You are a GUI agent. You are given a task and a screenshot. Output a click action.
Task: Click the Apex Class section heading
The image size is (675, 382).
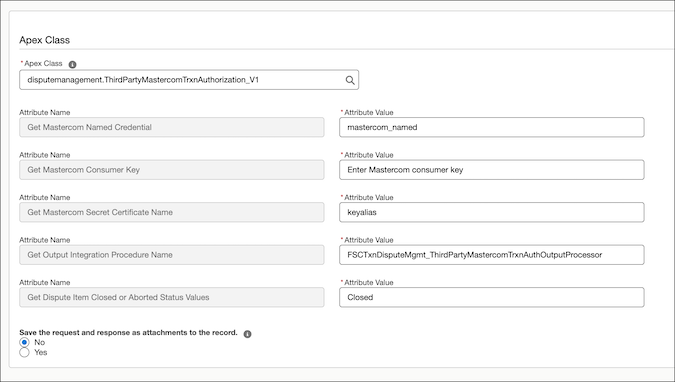pyautogui.click(x=44, y=40)
